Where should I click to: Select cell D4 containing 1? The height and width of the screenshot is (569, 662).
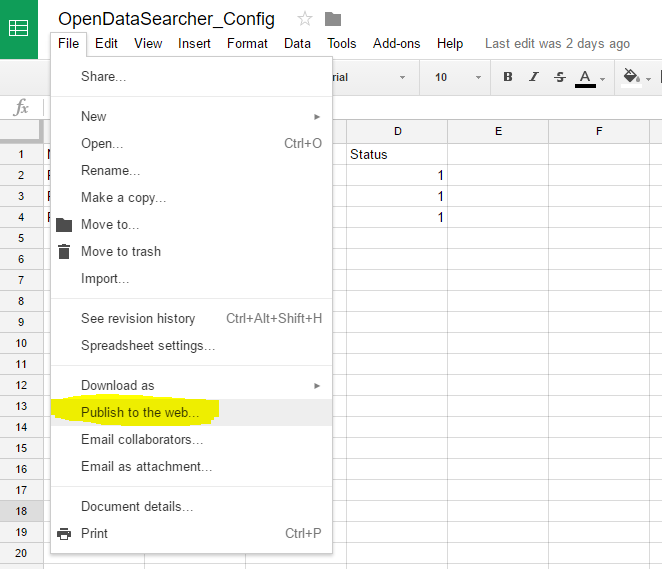coord(397,217)
